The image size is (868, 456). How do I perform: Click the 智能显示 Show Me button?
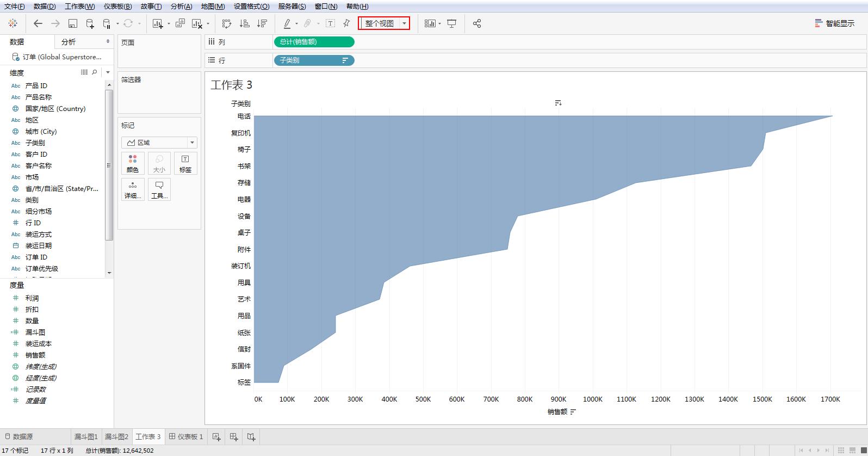(x=834, y=23)
